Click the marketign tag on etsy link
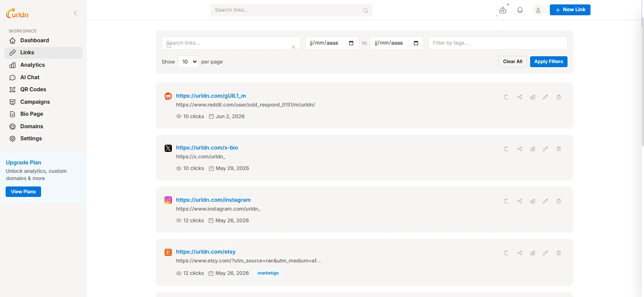This screenshot has height=297, width=644. click(268, 273)
